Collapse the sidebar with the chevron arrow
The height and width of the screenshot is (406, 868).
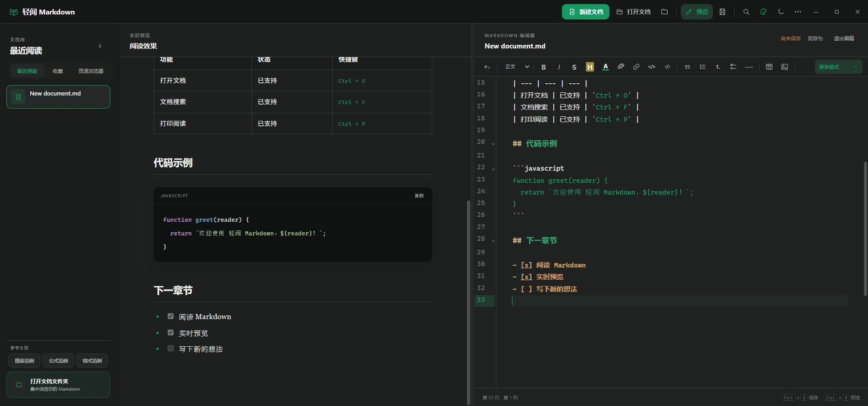coord(100,46)
